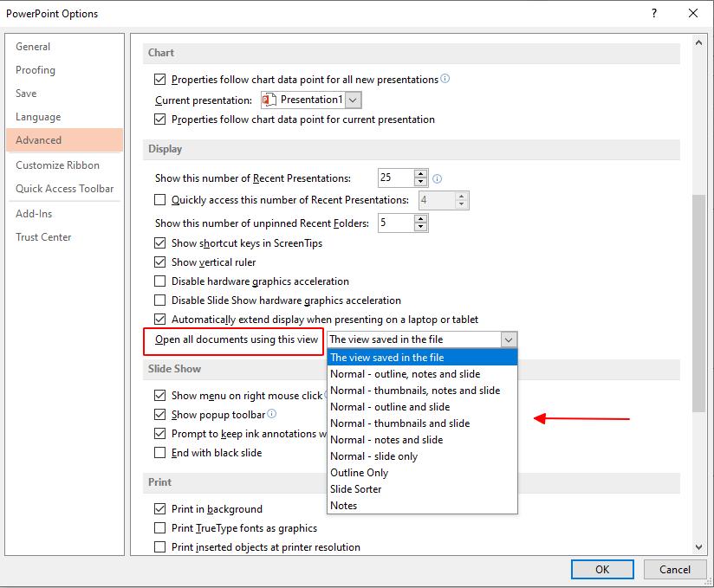The width and height of the screenshot is (714, 588).
Task: Open the Current presentation dropdown
Action: [352, 100]
